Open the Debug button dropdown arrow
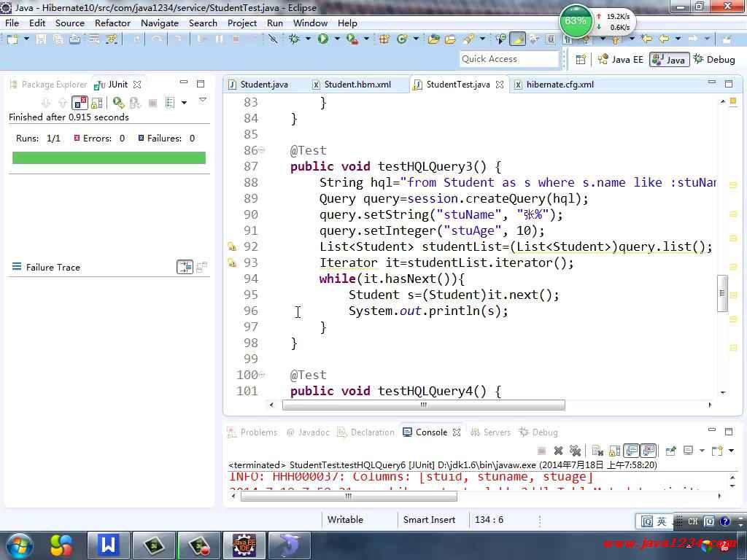 (308, 39)
